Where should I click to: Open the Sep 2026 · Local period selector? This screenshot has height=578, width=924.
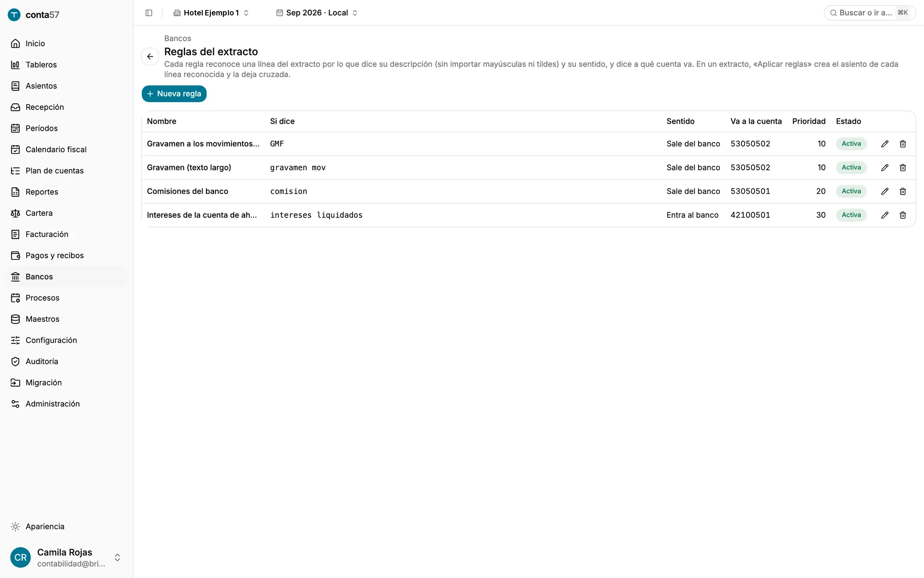click(x=317, y=13)
